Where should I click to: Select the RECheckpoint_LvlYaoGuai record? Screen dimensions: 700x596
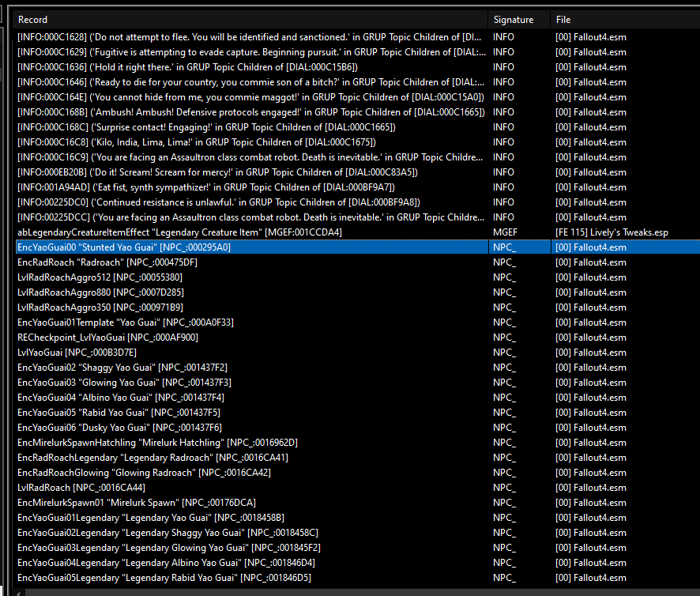coord(357,338)
